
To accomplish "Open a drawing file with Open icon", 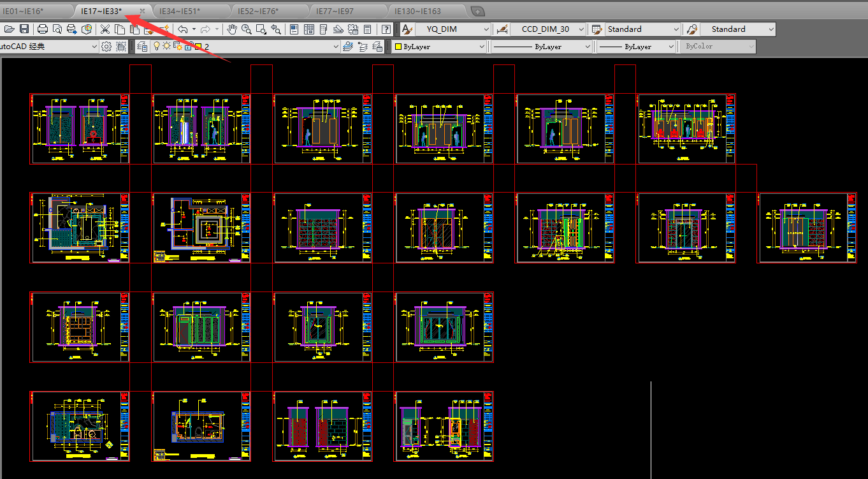I will point(9,29).
